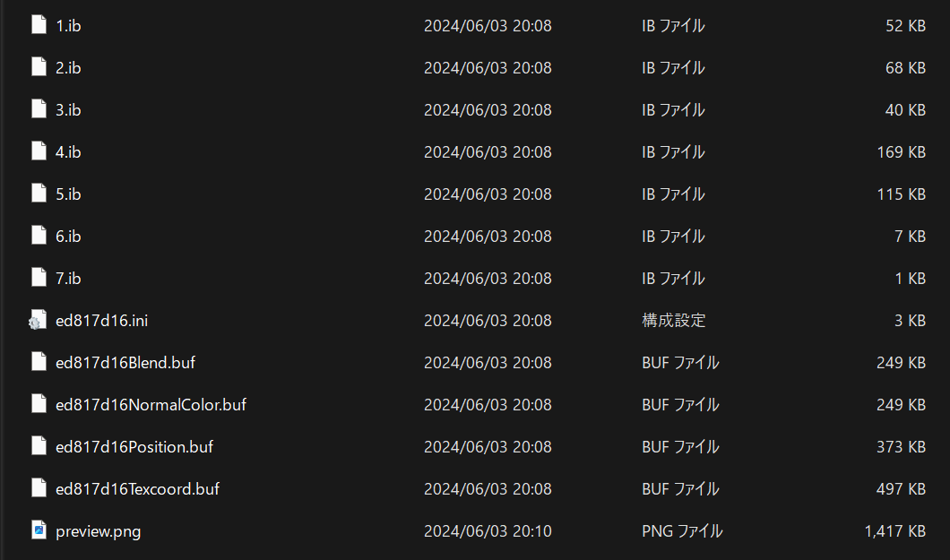Click the 497 KB size cell
This screenshot has height=560, width=950.
(901, 488)
